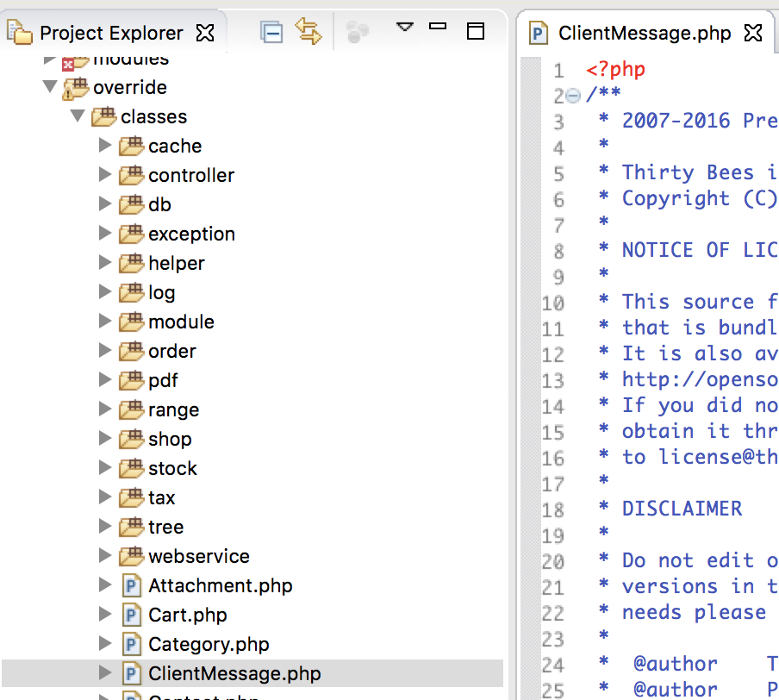Close the ClientMessage.php editor tab
Screen dimensions: 779x700
(753, 34)
